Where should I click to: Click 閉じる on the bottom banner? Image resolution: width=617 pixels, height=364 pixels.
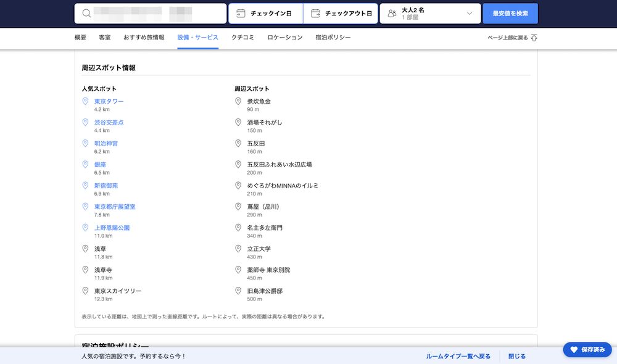point(517,356)
